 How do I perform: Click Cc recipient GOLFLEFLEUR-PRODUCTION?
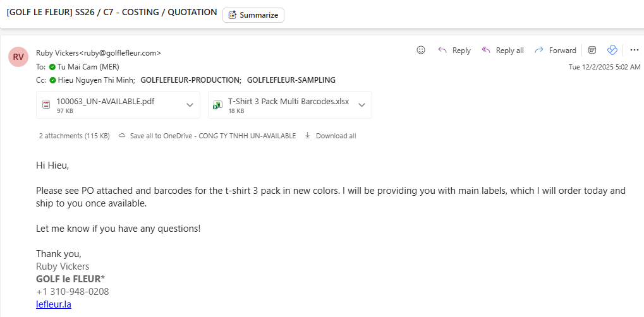click(190, 80)
